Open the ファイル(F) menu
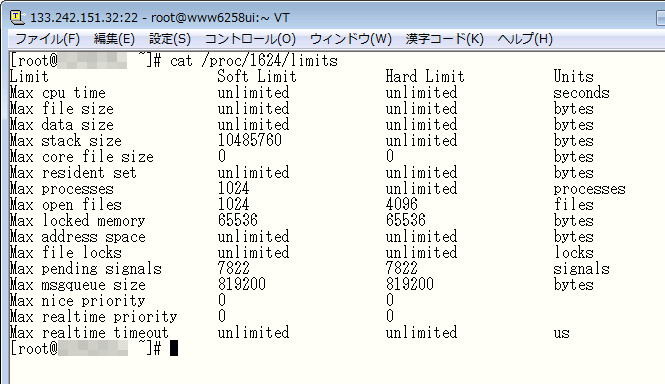 [x=47, y=39]
